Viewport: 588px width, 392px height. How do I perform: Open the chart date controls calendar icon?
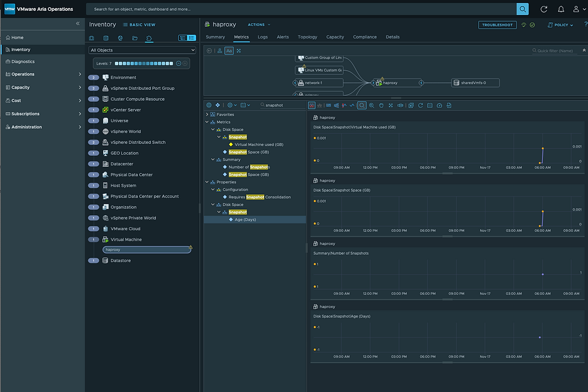[430, 105]
